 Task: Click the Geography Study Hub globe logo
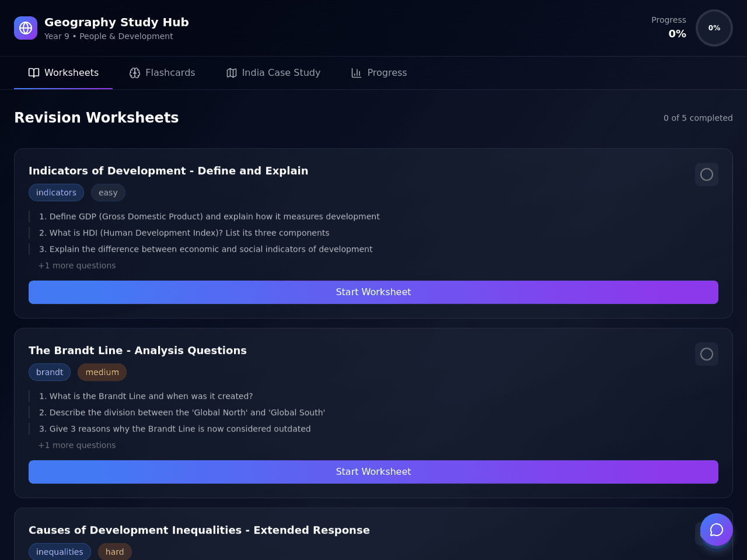pos(26,28)
